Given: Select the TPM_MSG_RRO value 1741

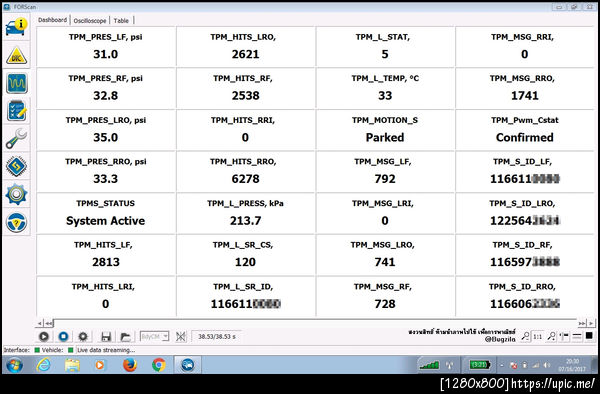Looking at the screenshot, I should (525, 96).
